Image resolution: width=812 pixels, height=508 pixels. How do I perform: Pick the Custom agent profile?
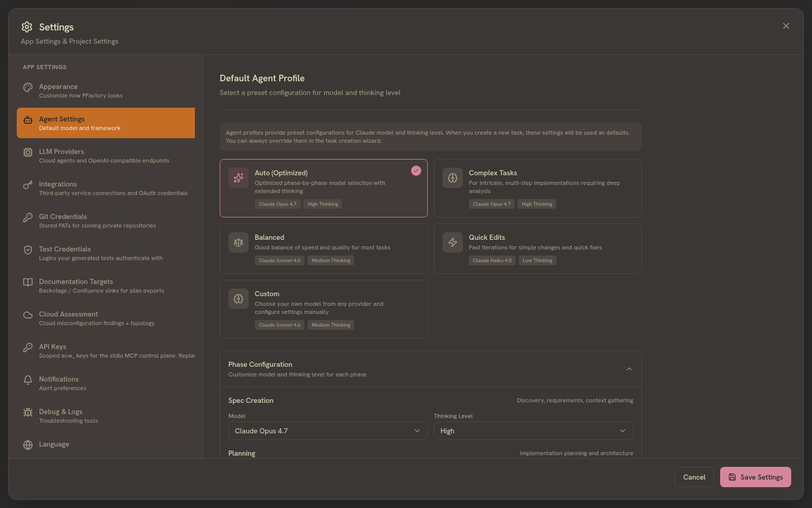click(324, 309)
